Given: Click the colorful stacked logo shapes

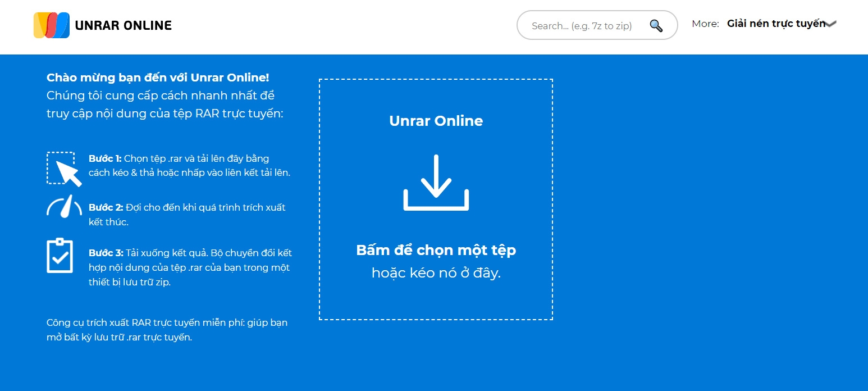Looking at the screenshot, I should click(x=51, y=24).
